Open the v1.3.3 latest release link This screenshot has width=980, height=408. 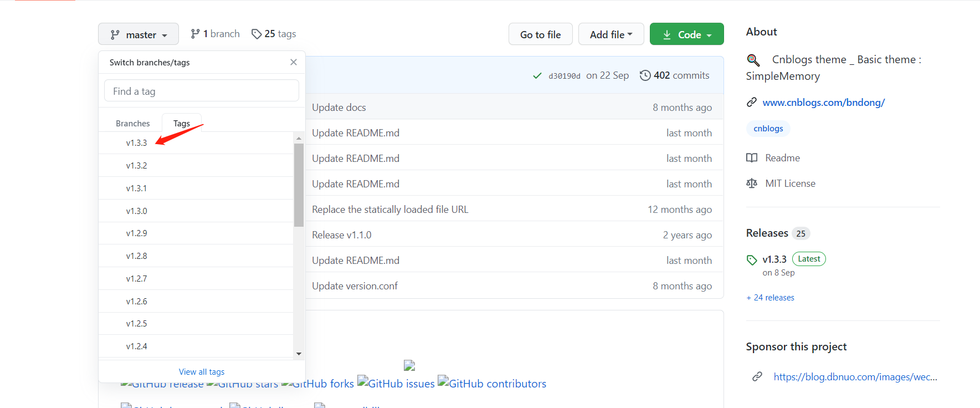click(774, 259)
